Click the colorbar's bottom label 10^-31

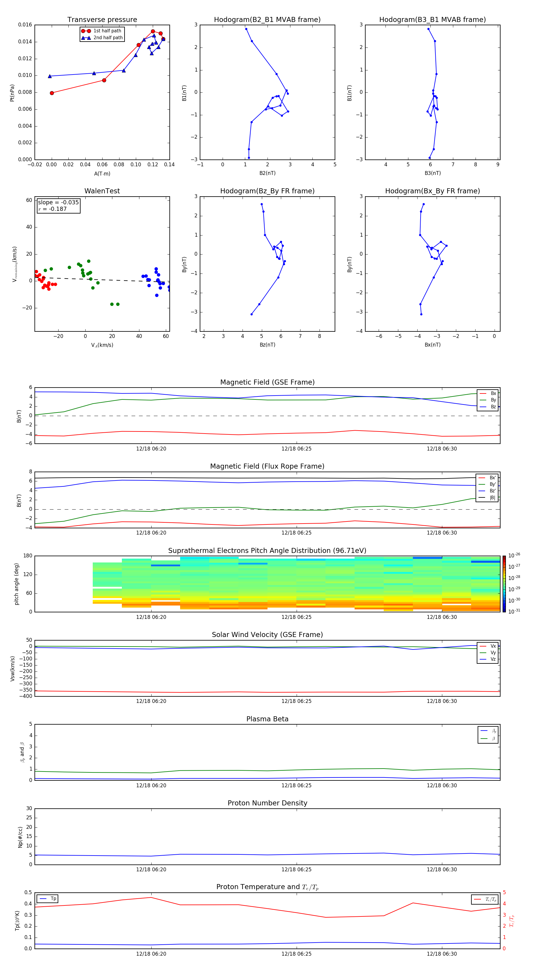[x=514, y=611]
